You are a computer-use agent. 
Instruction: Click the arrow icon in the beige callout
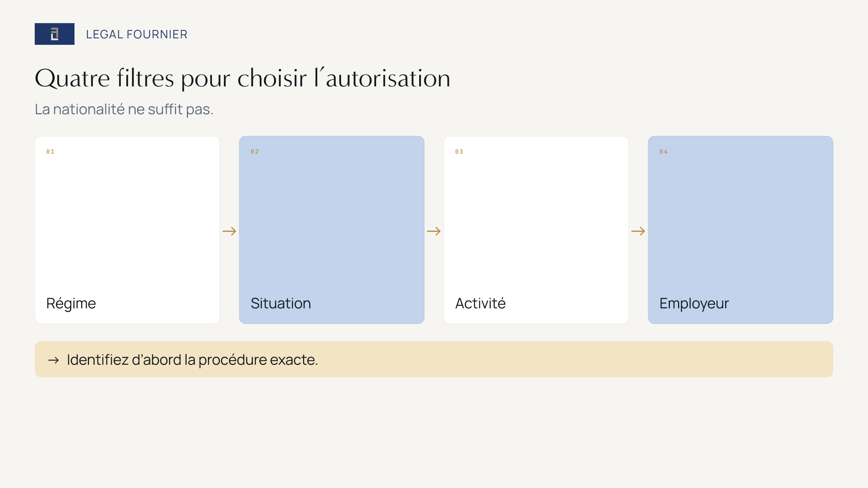(x=54, y=360)
